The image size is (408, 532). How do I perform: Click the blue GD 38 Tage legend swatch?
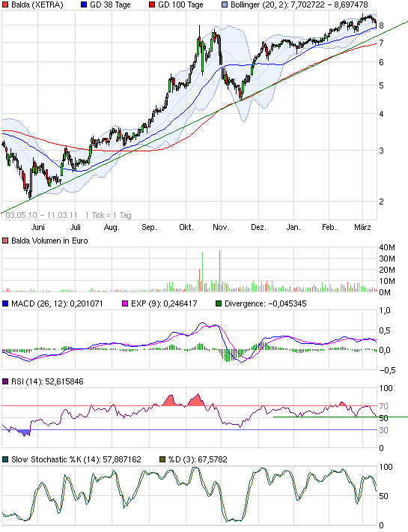(84, 4)
